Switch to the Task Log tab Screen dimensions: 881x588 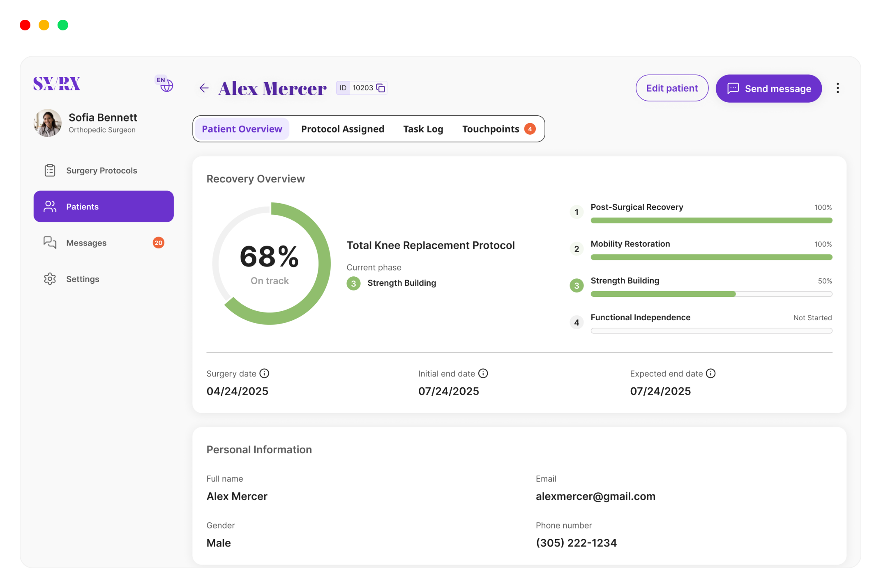point(423,129)
